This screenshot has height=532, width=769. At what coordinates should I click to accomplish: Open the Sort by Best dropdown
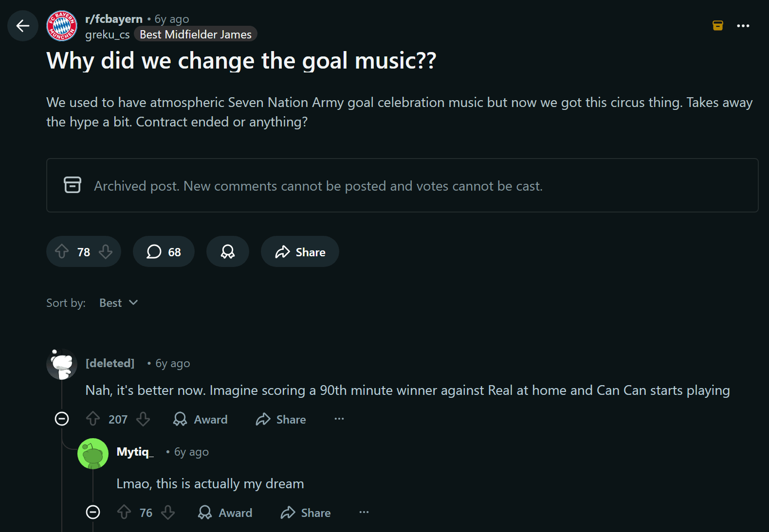(x=118, y=303)
